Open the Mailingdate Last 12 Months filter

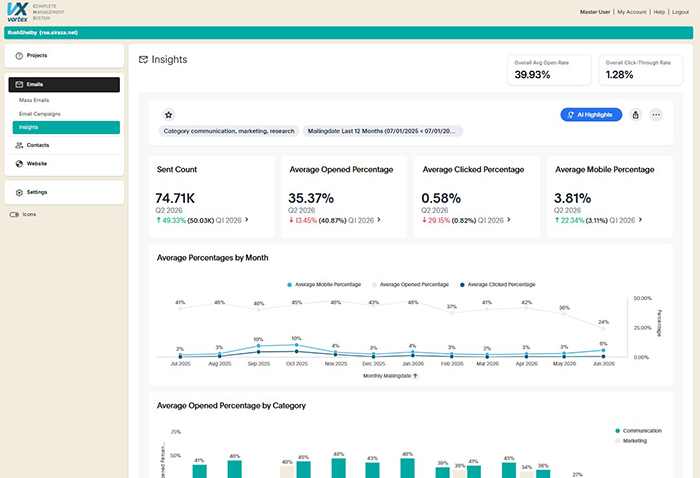click(383, 131)
